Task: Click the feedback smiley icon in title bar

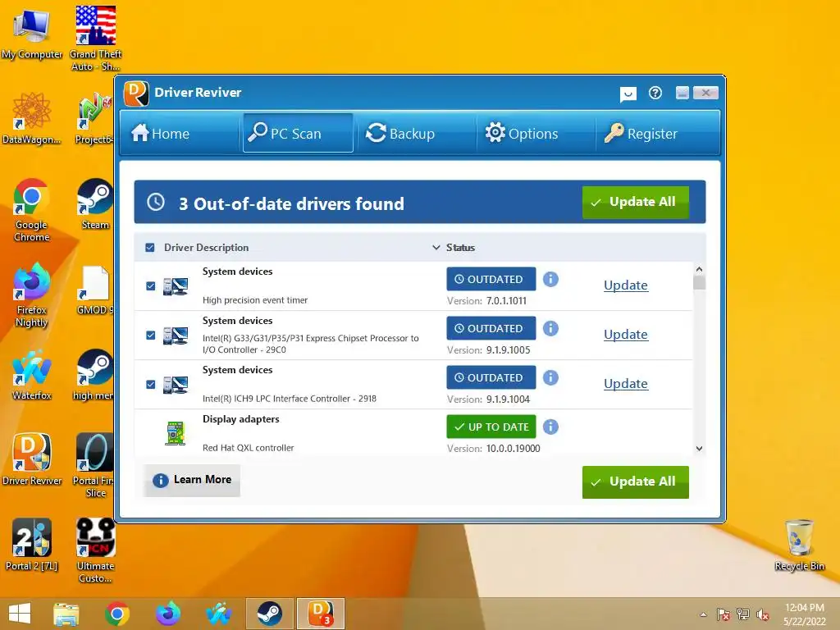Action: (x=628, y=94)
